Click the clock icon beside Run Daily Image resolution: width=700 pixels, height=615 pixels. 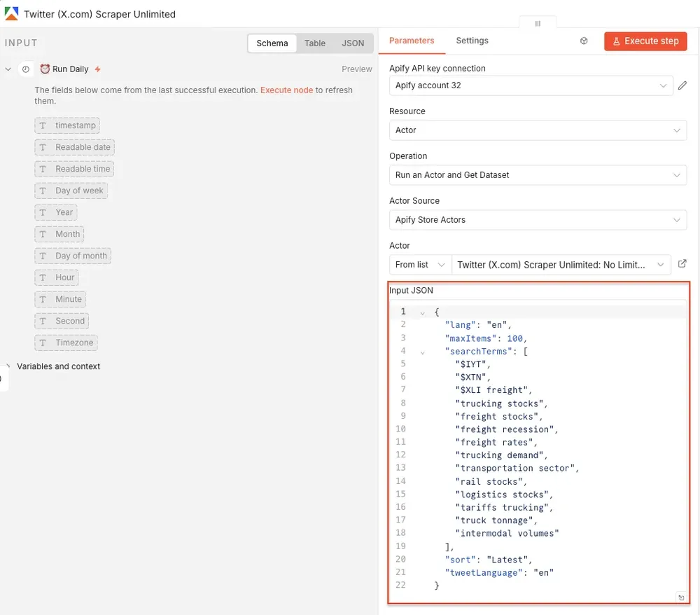pyautogui.click(x=26, y=69)
